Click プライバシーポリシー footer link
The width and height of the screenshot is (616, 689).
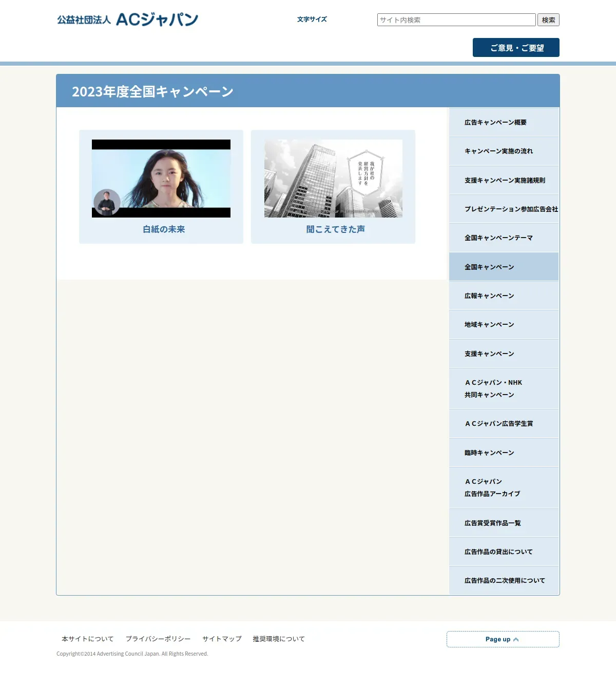158,639
